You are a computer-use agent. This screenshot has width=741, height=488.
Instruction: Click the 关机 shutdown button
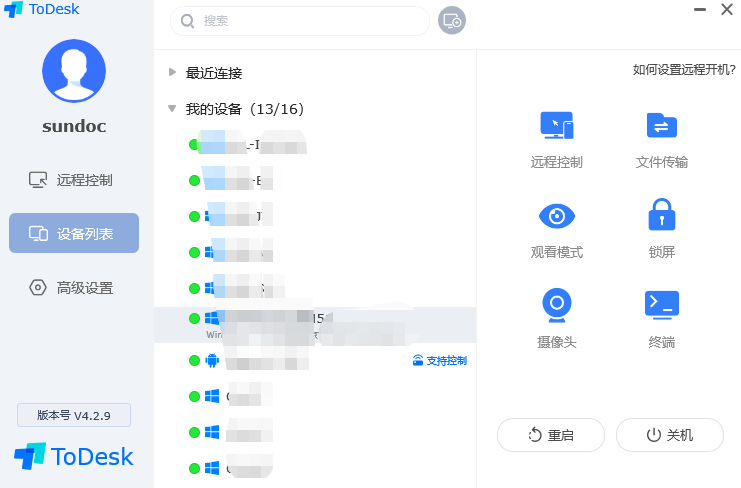pos(670,435)
